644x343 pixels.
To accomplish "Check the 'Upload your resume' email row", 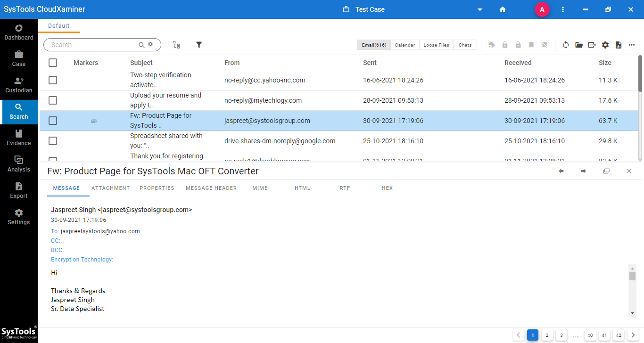I will [x=53, y=100].
